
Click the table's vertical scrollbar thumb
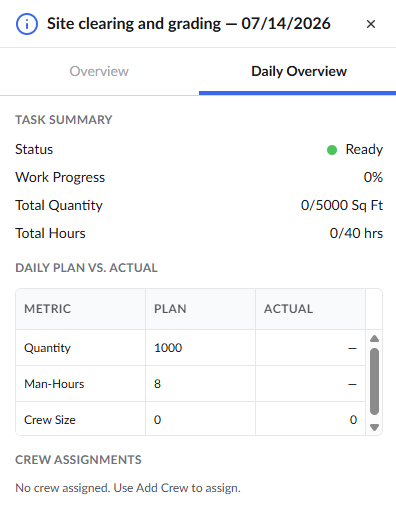374,381
